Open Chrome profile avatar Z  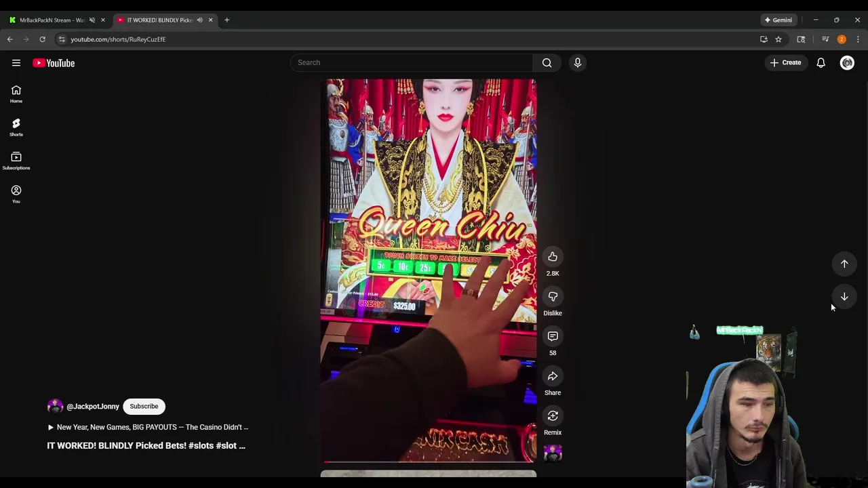point(842,39)
